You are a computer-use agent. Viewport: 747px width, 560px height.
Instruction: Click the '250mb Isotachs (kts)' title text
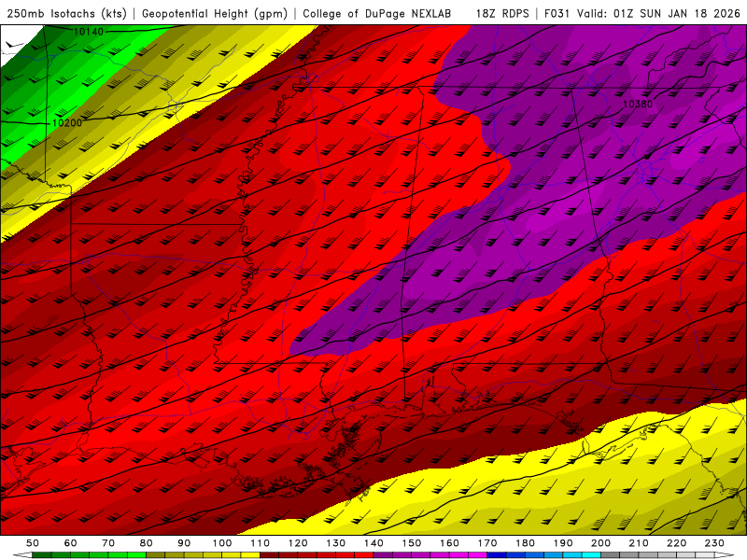pos(67,13)
